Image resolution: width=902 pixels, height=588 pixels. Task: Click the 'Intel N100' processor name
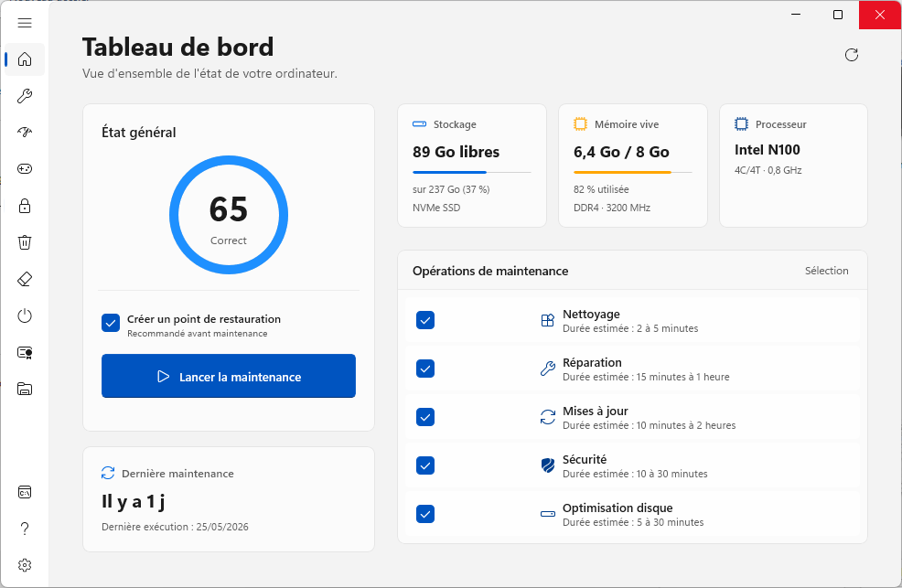768,149
